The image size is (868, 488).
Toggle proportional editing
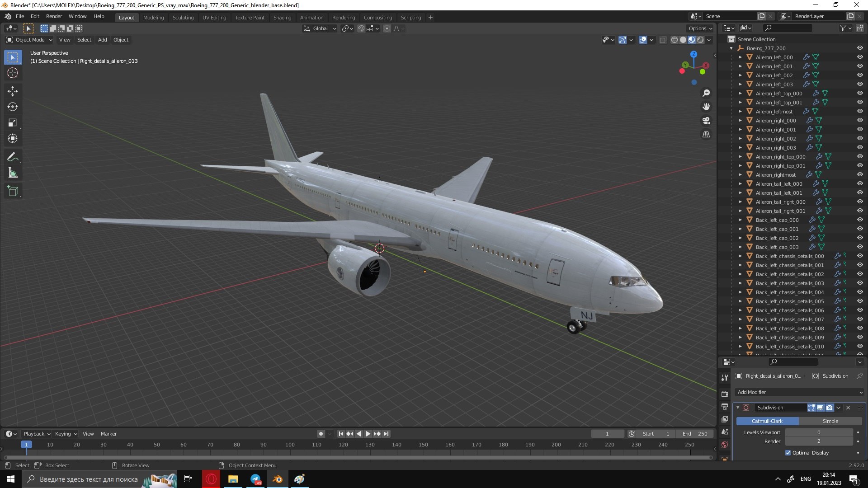coord(387,28)
